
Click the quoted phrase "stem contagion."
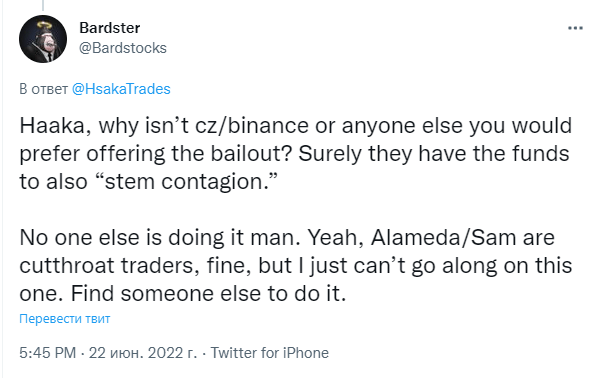[x=186, y=181]
